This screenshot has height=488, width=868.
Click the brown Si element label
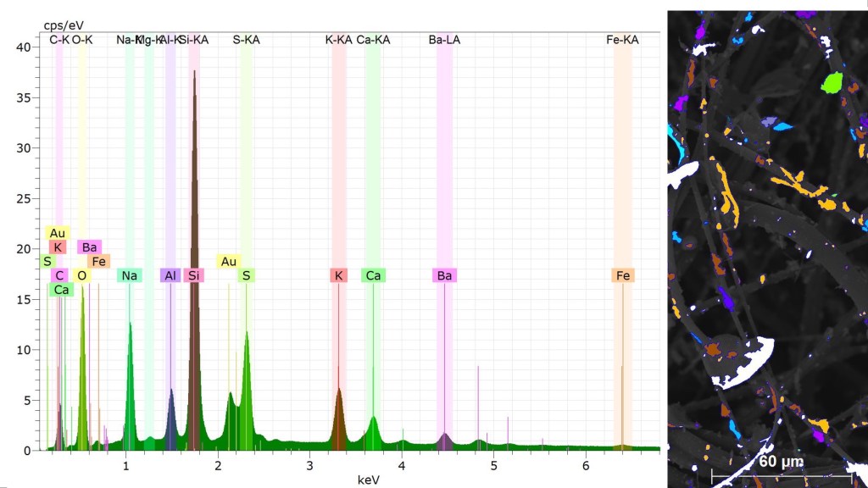pos(194,275)
